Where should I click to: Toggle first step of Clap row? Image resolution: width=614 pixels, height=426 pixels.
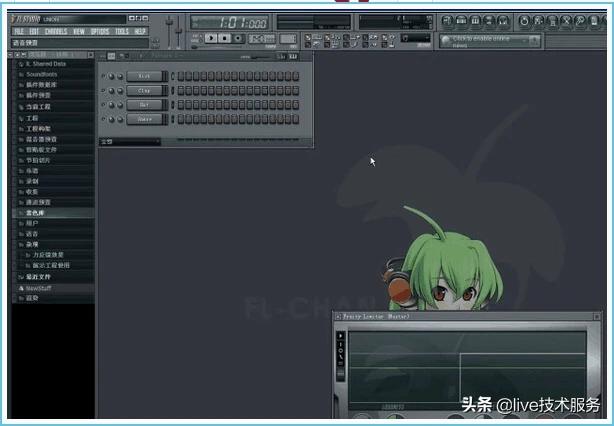tap(181, 90)
